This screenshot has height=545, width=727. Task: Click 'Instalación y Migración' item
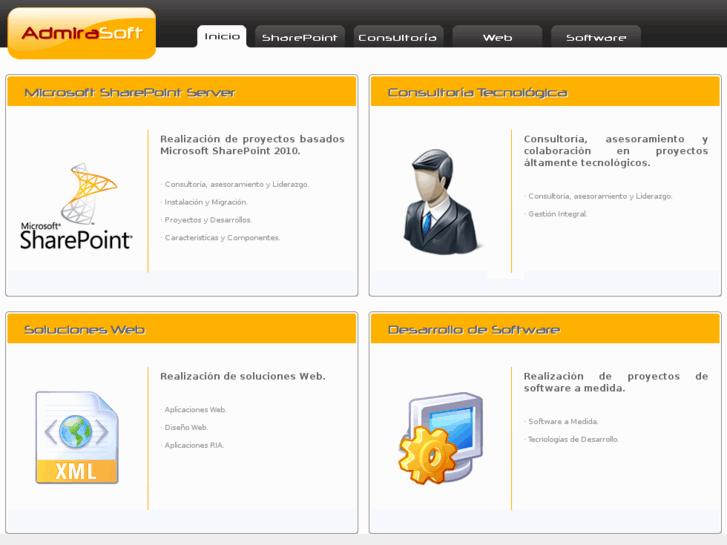204,202
